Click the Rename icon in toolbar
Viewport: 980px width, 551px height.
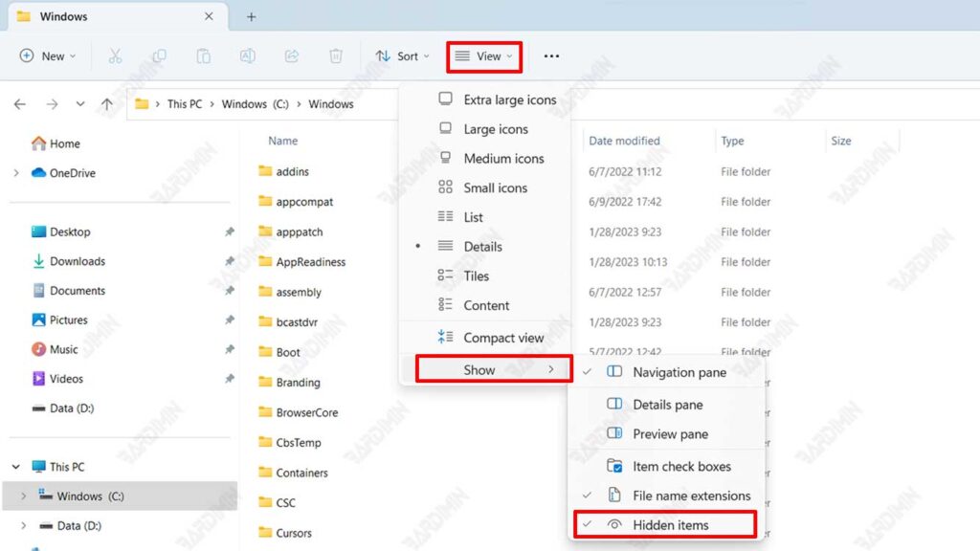(x=248, y=56)
